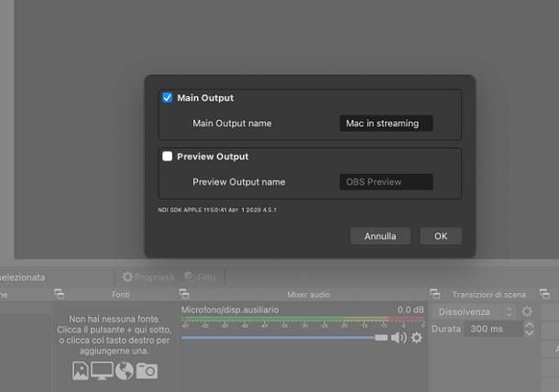Click the OBS Preview name field
The height and width of the screenshot is (392, 559).
coord(386,182)
